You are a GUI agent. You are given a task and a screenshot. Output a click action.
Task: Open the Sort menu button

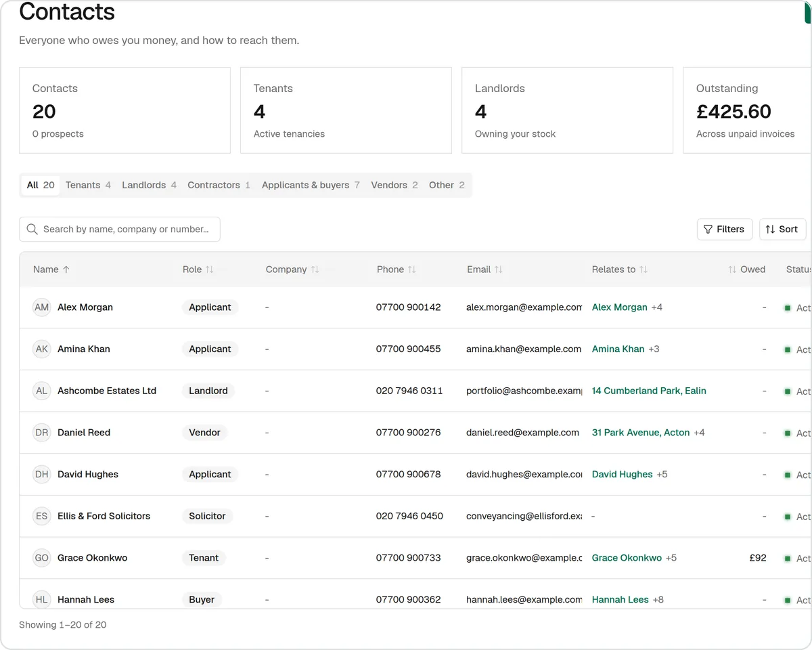point(783,230)
